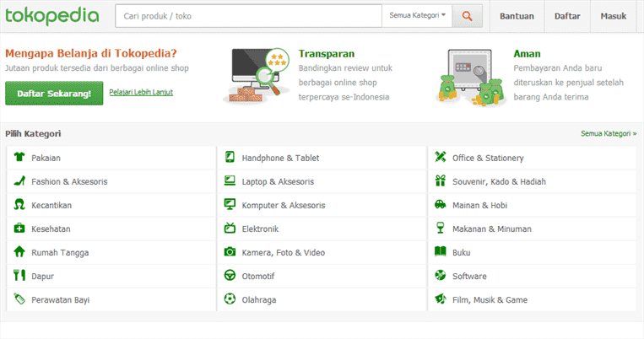Click the Dapur fork and knife icon
This screenshot has height=339, width=644.
point(19,276)
